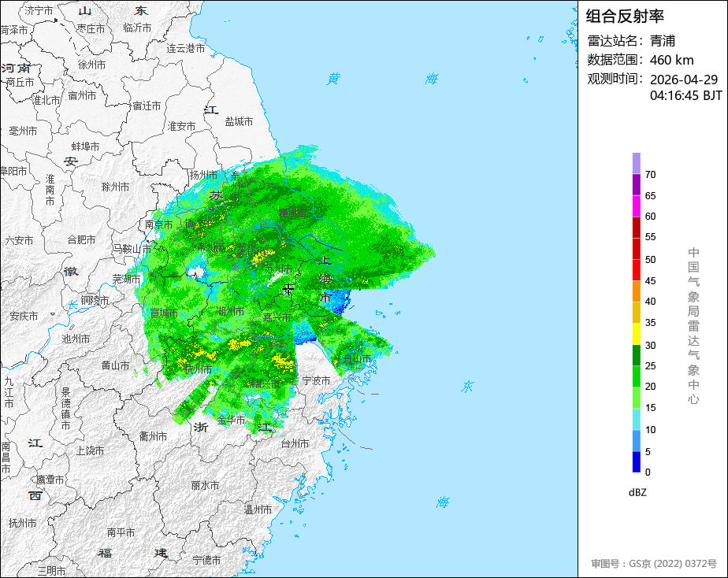Viewport: 728px width, 578px height.
Task: Select the '南京市' city label
Action: click(x=159, y=224)
